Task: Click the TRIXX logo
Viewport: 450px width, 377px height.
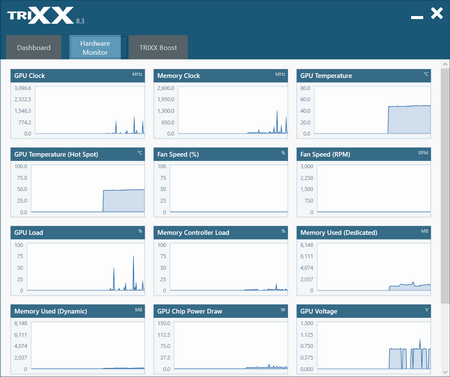Action: (40, 15)
